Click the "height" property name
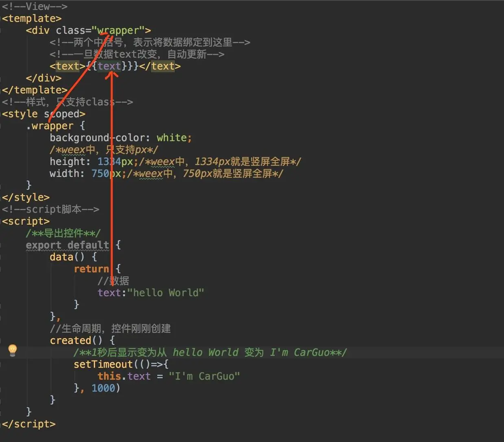The image size is (504, 442). 67,161
